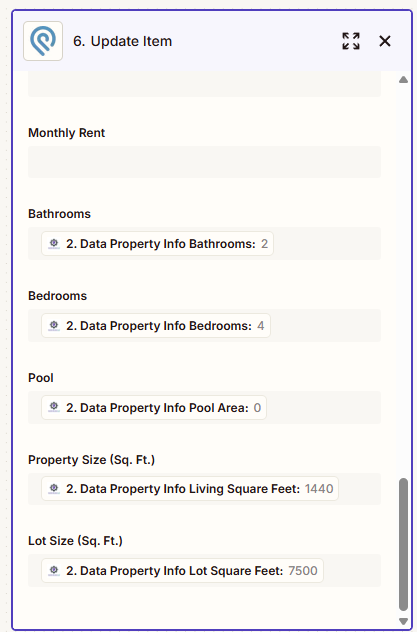Click the empty Monthly Rent field
The height and width of the screenshot is (632, 417).
point(204,162)
